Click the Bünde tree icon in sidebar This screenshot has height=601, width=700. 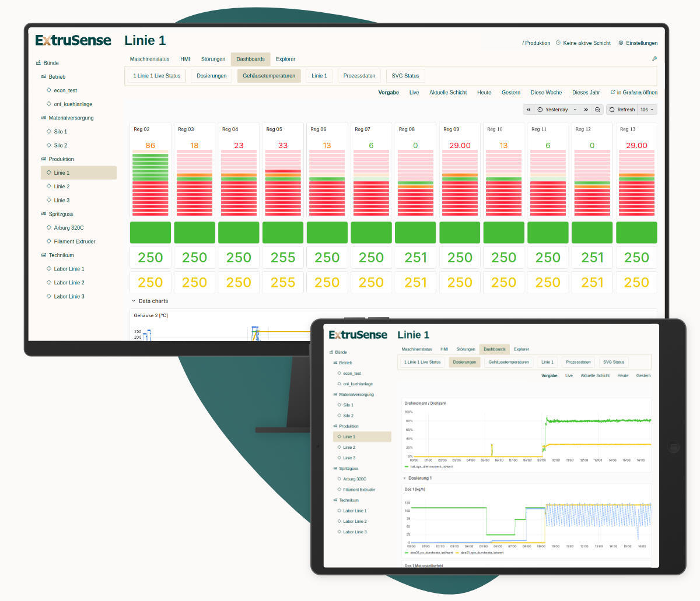(x=38, y=62)
